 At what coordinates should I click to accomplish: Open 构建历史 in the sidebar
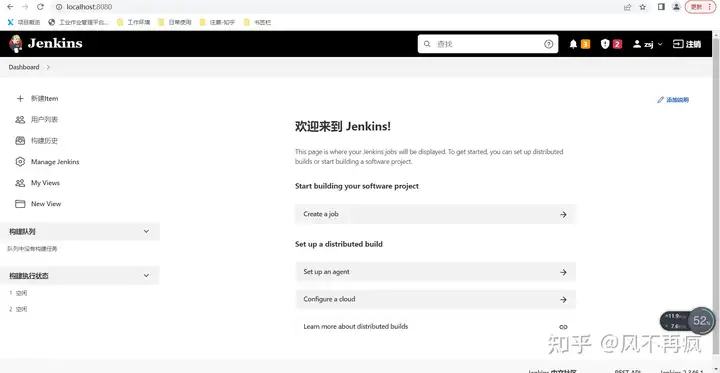[45, 141]
